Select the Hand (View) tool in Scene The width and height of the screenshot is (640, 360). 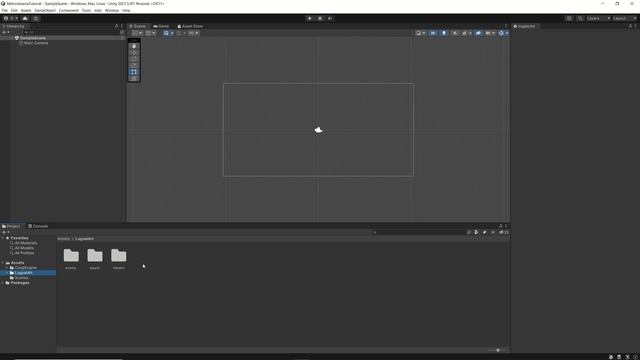pyautogui.click(x=134, y=46)
